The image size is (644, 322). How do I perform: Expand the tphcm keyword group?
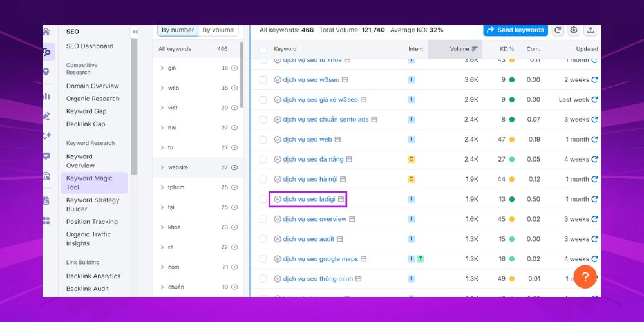162,187
